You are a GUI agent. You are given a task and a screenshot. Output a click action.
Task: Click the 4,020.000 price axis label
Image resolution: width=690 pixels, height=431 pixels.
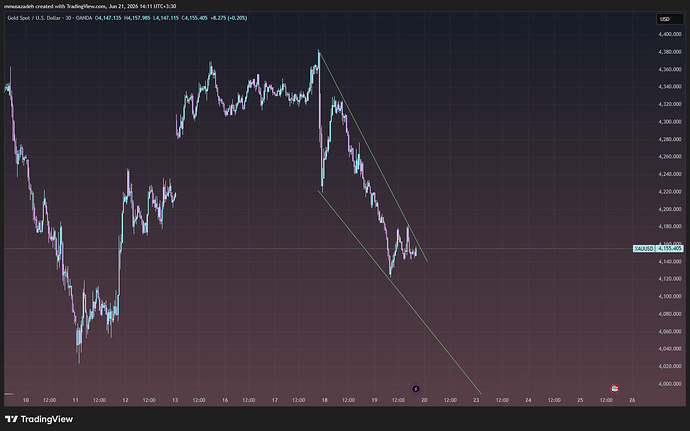[x=670, y=366]
